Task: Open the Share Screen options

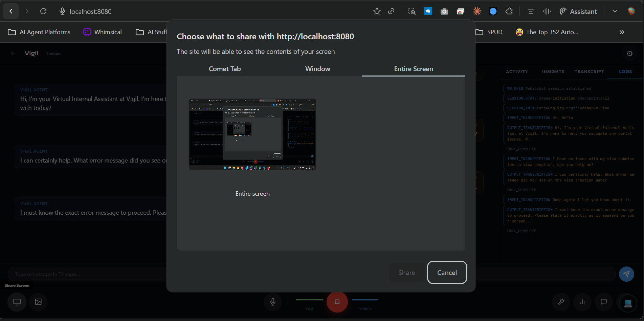Action: tap(17, 302)
